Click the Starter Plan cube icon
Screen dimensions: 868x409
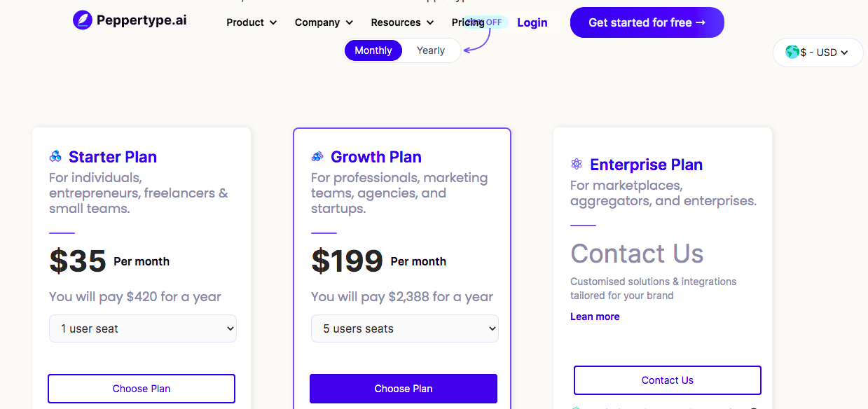pos(55,156)
